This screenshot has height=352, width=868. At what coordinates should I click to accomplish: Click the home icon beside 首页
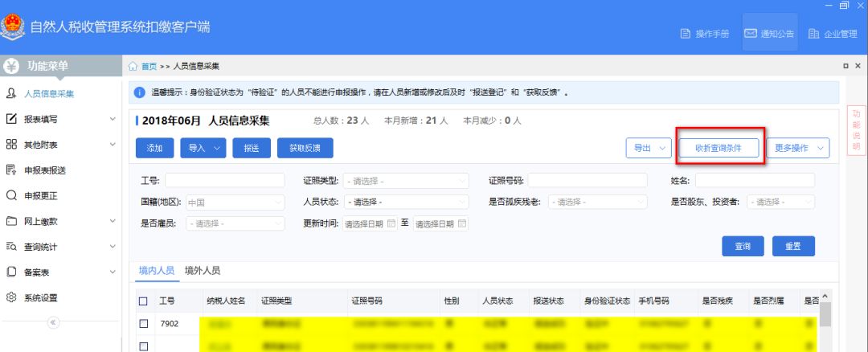(133, 67)
